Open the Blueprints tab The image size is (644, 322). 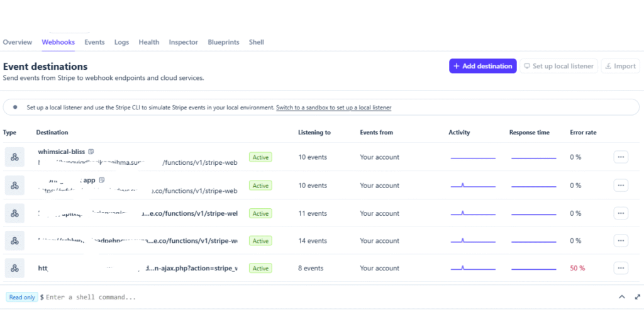coord(223,42)
